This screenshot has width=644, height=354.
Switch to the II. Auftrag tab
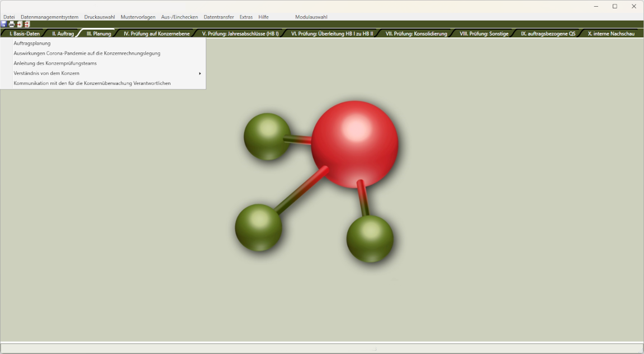click(63, 34)
